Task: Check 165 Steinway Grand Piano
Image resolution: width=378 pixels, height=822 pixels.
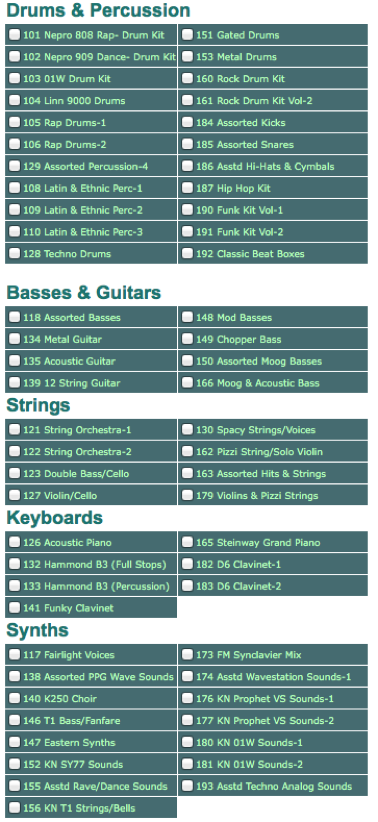Action: [188, 543]
